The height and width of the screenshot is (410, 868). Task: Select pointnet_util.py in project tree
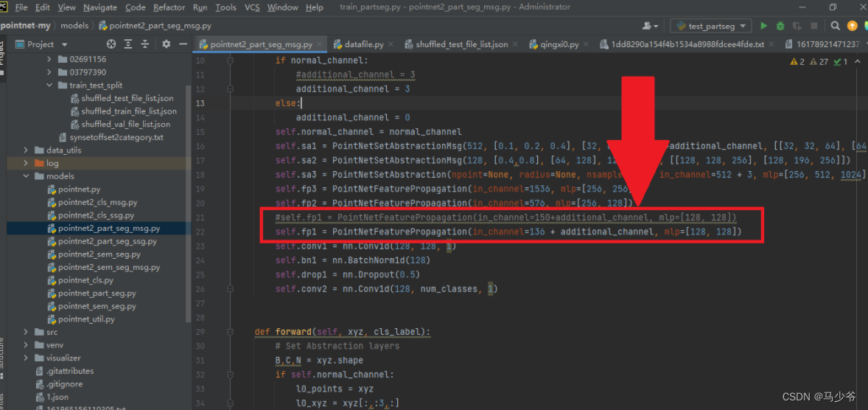click(x=86, y=319)
